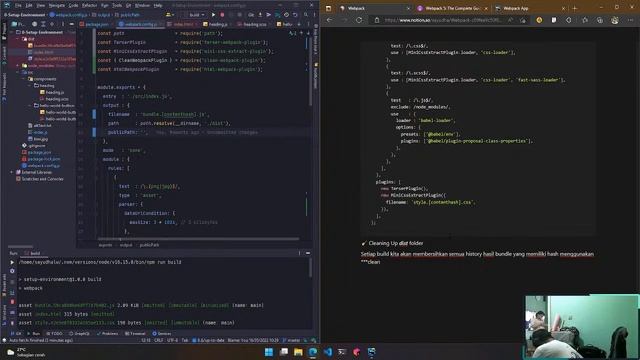This screenshot has height=360, width=640.
Task: Open Favorites star icon in Edge toolbar
Action: [584, 20]
